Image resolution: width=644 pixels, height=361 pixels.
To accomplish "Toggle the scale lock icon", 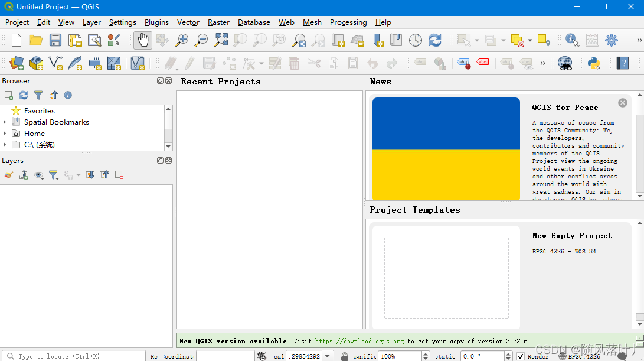I will coord(345,356).
